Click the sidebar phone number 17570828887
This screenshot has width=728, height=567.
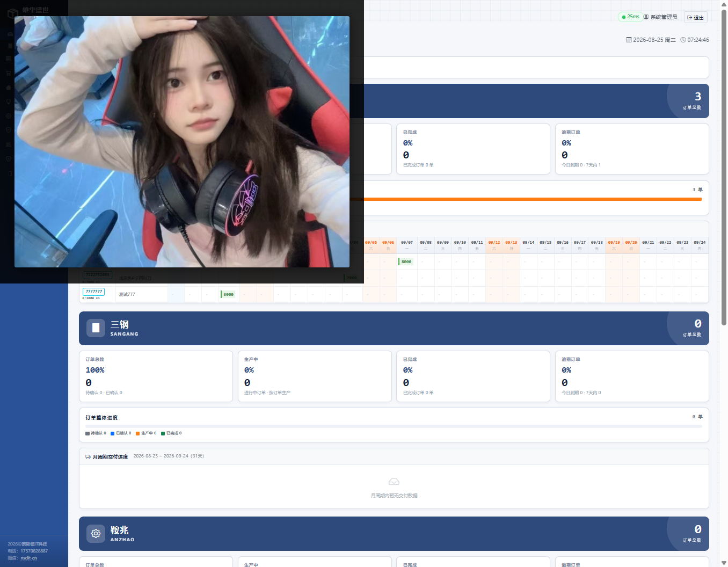(x=34, y=551)
